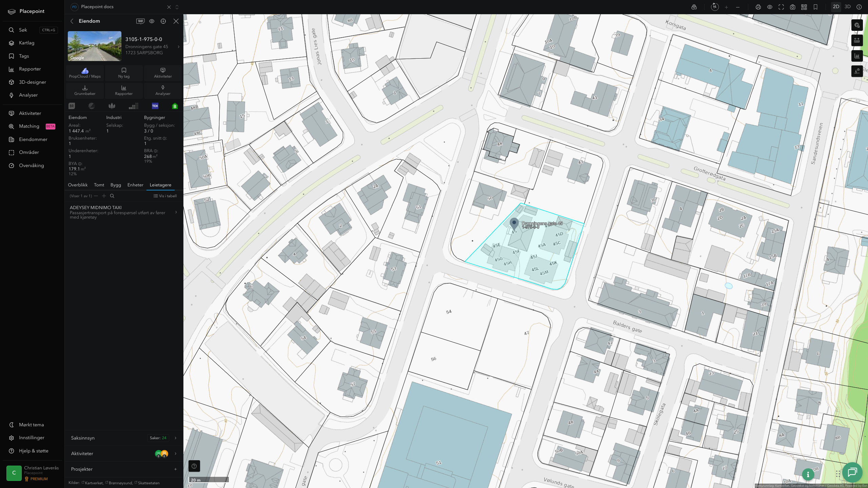
Task: Open Tags in the sidebar
Action: click(24, 56)
